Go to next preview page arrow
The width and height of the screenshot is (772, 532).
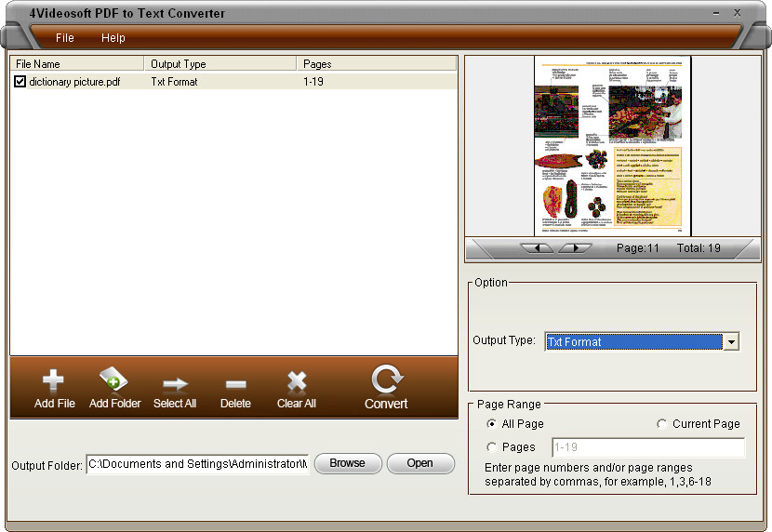click(575, 248)
